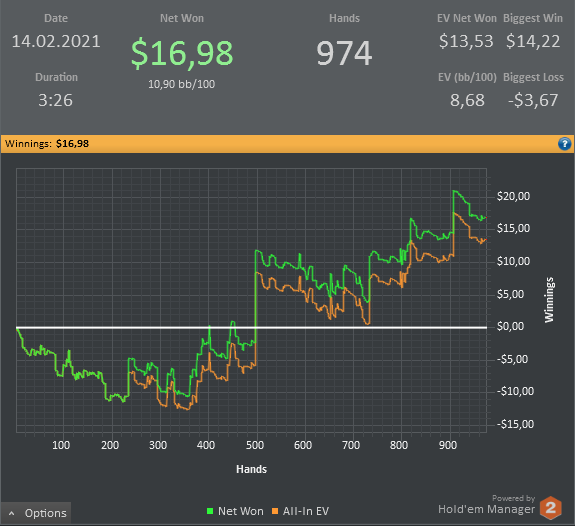
Task: Click the $10,00 y-axis label
Action: [x=513, y=261]
